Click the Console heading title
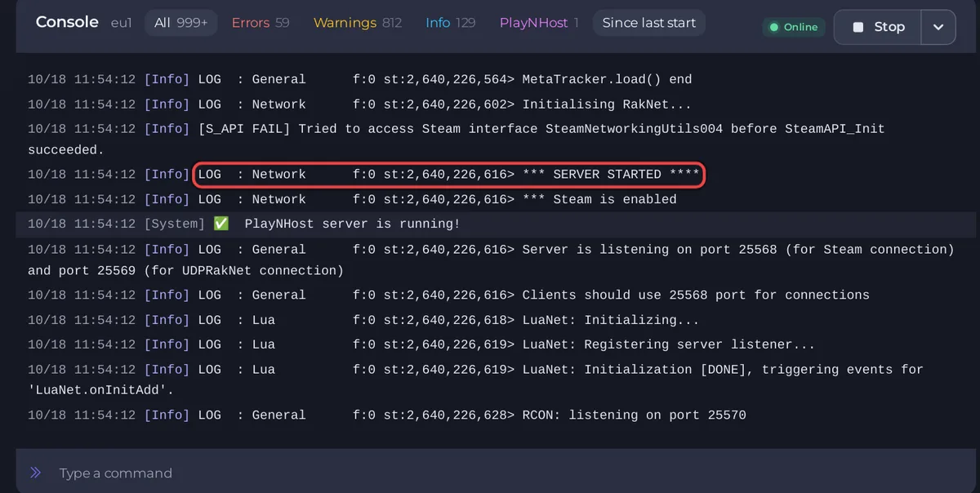This screenshot has width=980, height=493. (x=67, y=22)
